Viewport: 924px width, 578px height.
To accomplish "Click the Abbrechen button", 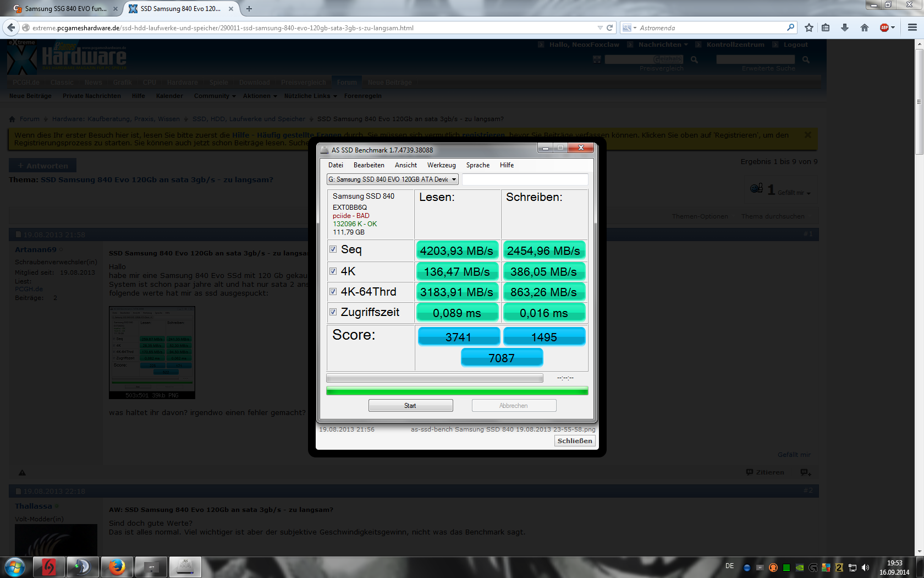I will point(514,406).
